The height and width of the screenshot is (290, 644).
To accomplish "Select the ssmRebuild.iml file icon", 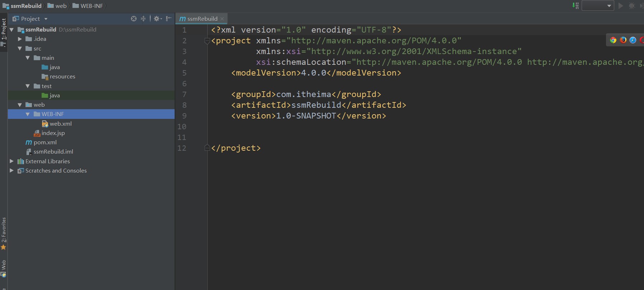I will pyautogui.click(x=29, y=152).
